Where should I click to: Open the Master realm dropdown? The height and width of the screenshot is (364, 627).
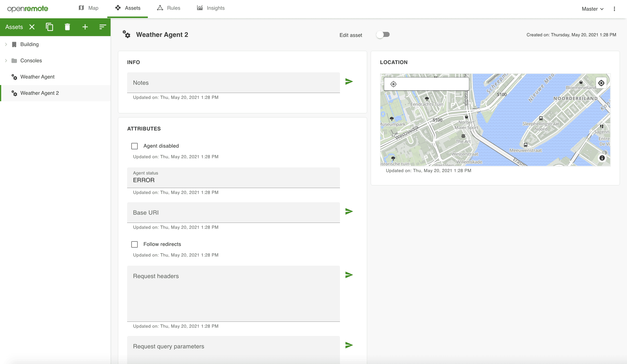click(x=592, y=9)
